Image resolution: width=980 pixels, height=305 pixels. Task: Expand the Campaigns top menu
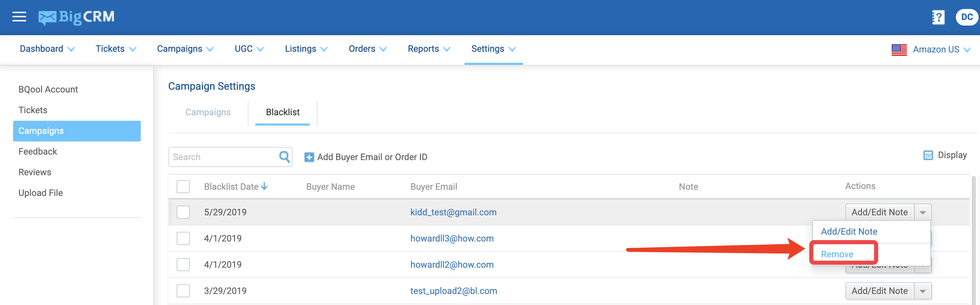(185, 49)
